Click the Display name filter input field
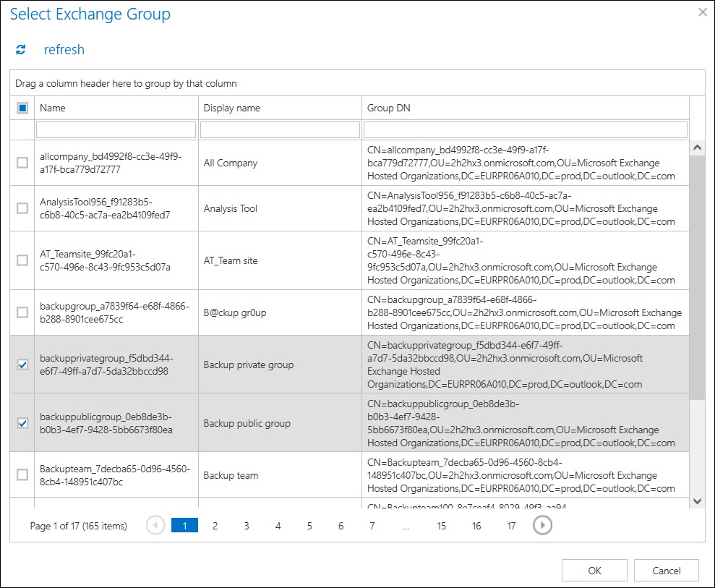This screenshot has height=588, width=715. (x=281, y=129)
